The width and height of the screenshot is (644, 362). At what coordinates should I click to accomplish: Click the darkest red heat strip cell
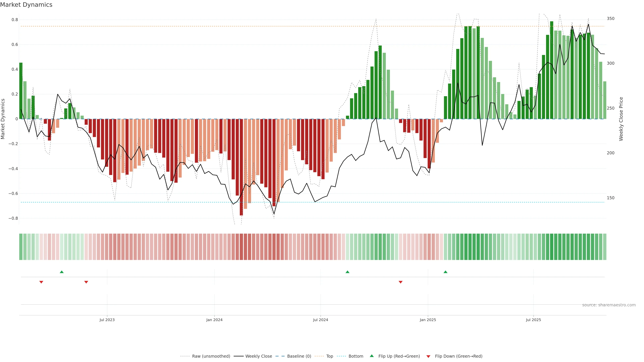pyautogui.click(x=241, y=247)
